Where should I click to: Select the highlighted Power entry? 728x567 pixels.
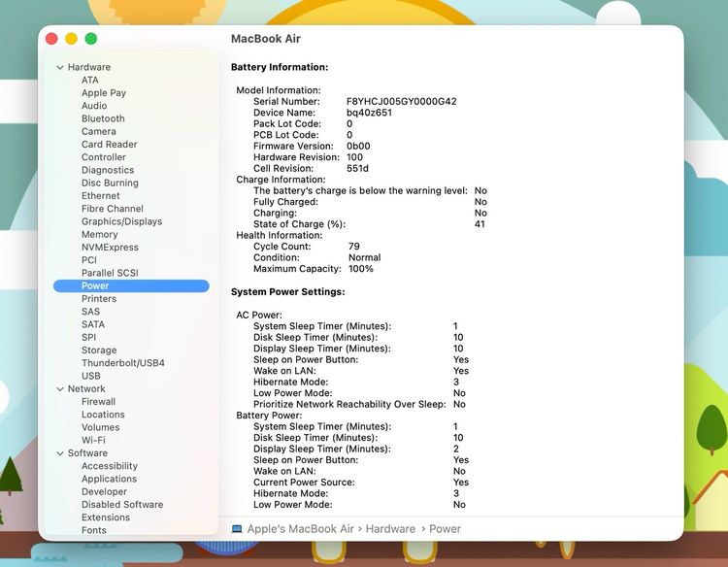coord(131,286)
